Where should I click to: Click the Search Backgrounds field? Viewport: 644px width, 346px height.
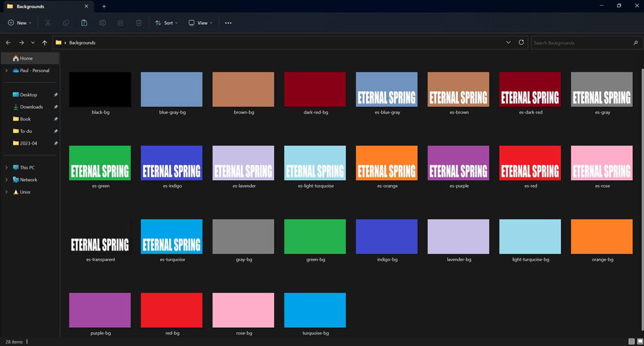pos(581,43)
